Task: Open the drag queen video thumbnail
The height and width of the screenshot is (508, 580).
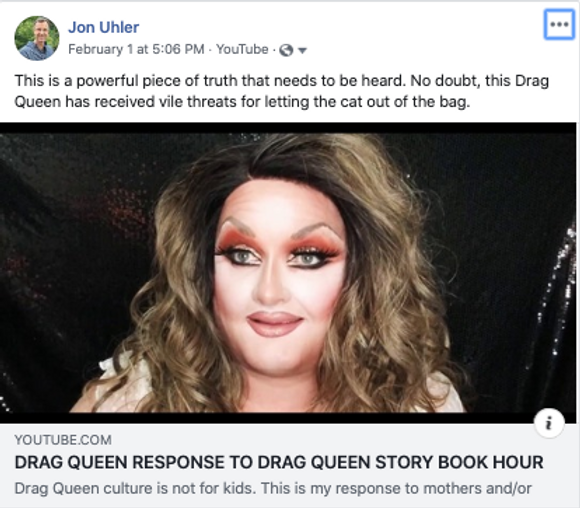Action: pyautogui.click(x=288, y=273)
